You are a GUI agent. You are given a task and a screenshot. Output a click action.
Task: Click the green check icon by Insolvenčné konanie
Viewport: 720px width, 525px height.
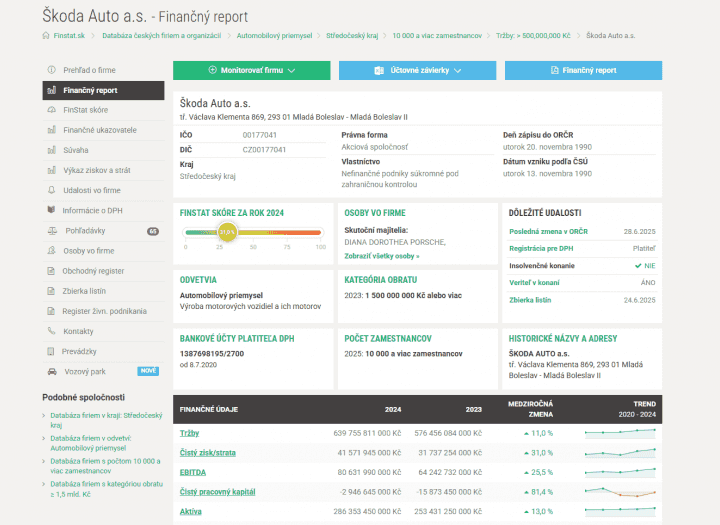tap(638, 265)
